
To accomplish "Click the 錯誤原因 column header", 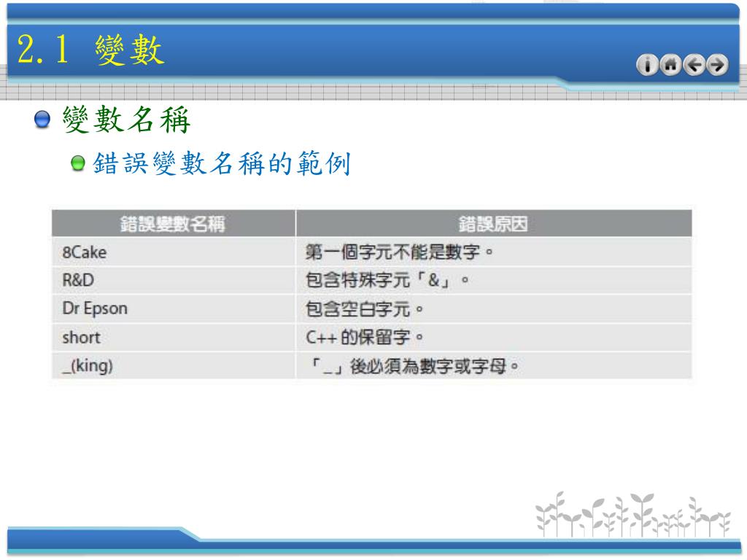I will (494, 223).
